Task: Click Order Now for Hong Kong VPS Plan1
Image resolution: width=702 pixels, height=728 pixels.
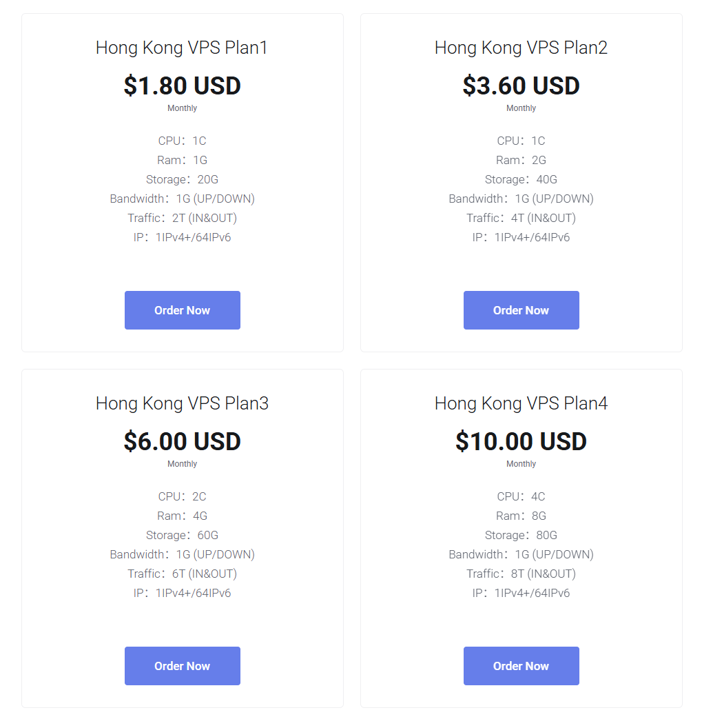Action: (182, 310)
